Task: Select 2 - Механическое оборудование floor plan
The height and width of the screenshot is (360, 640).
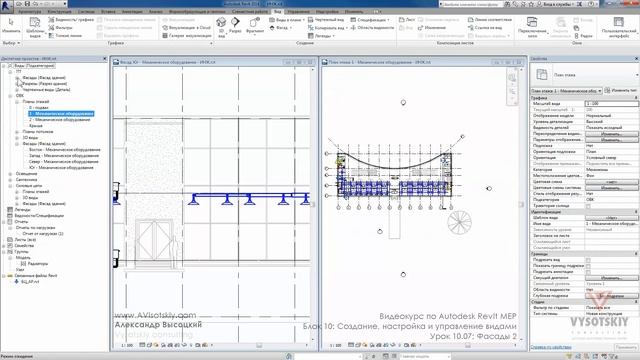Action: coord(60,120)
